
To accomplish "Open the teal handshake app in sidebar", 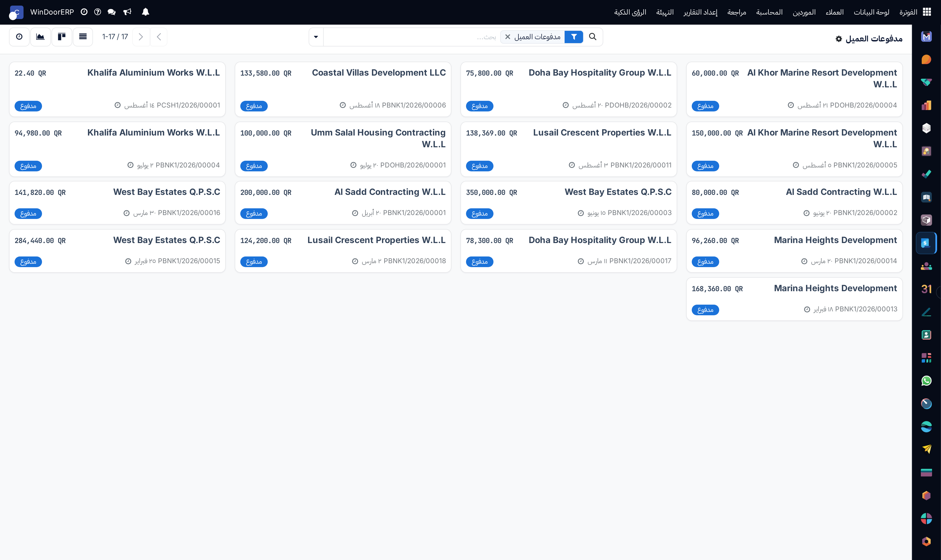I will [926, 82].
